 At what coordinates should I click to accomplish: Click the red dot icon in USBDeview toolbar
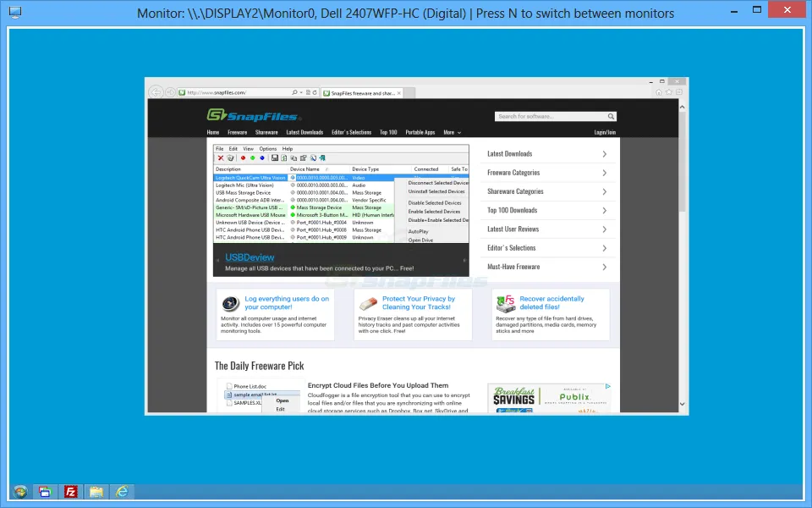click(243, 158)
